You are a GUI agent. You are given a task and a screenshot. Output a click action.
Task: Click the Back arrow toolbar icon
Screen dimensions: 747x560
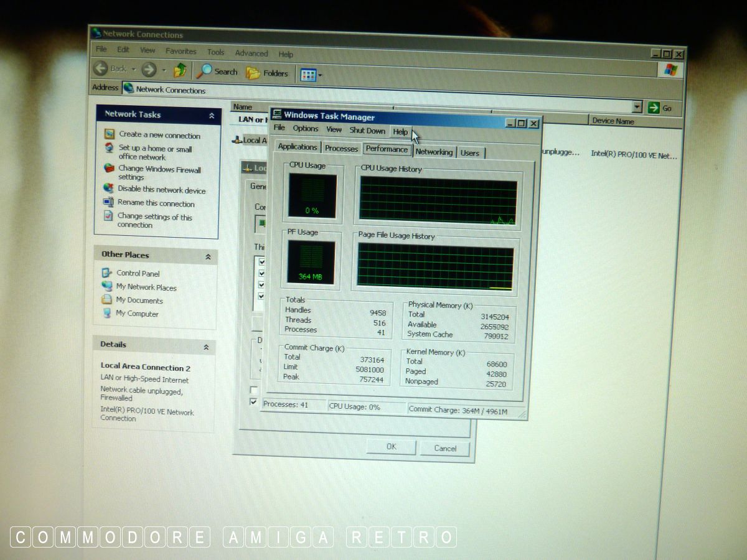coord(101,68)
